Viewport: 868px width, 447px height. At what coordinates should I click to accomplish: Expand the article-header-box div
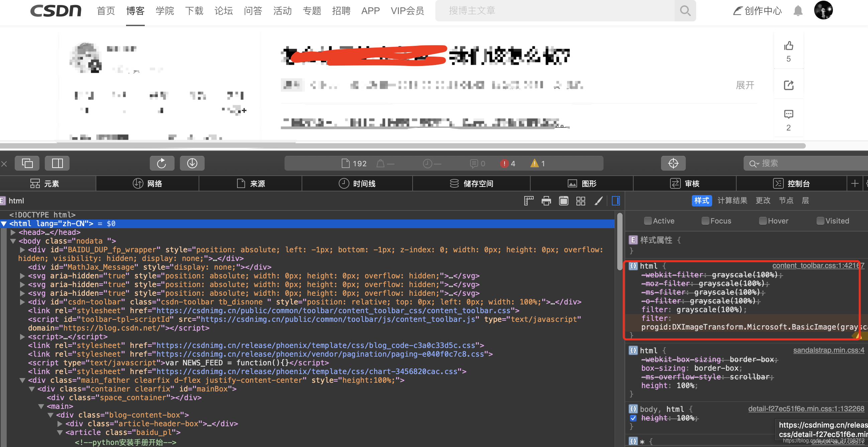[x=60, y=424]
